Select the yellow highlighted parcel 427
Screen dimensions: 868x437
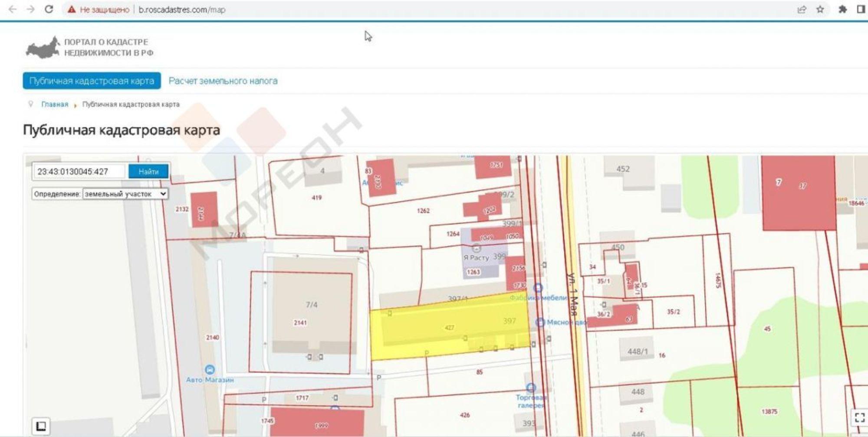click(x=434, y=329)
